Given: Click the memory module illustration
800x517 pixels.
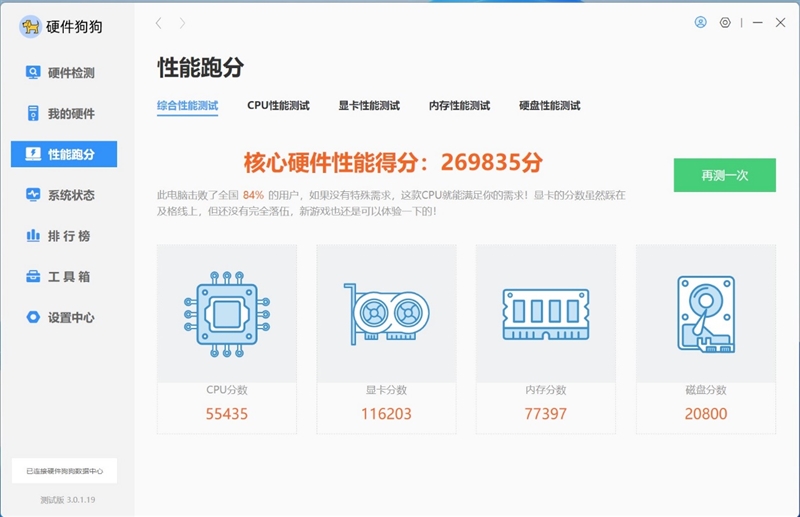Looking at the screenshot, I should coord(546,314).
